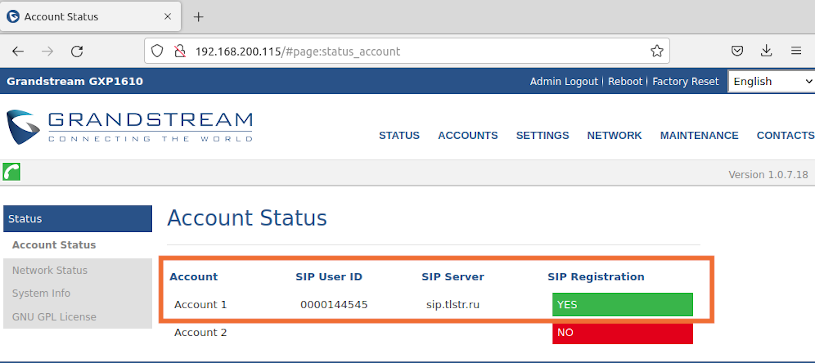815x363 pixels.
Task: Click the SIP Server column header
Action: pos(453,277)
